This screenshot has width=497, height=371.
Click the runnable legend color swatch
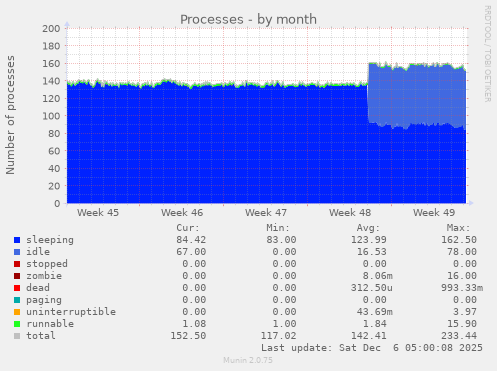click(x=17, y=324)
